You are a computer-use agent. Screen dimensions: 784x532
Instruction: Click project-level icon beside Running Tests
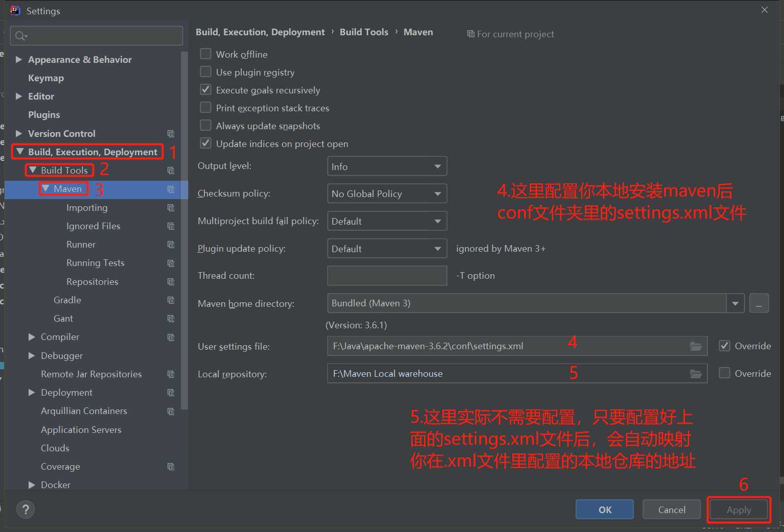pyautogui.click(x=171, y=263)
